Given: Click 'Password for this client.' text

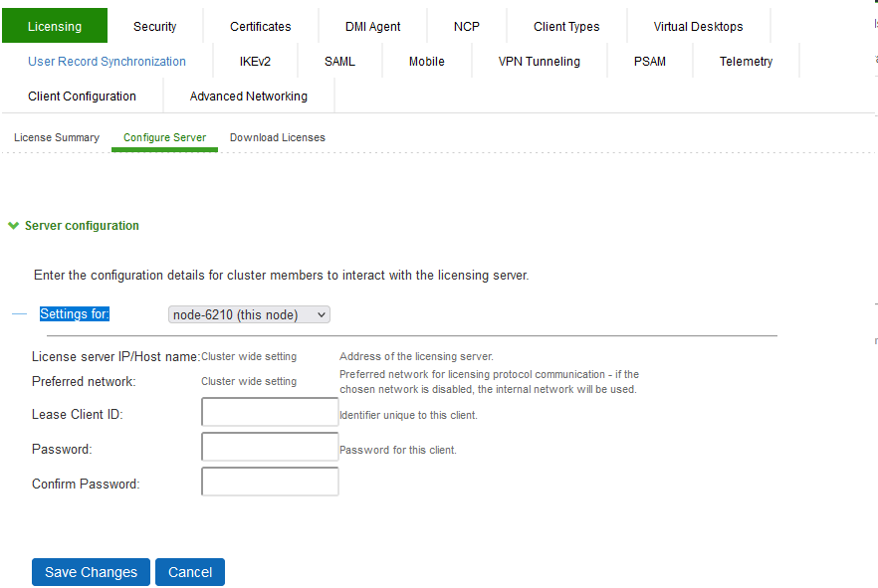Looking at the screenshot, I should coord(397,450).
